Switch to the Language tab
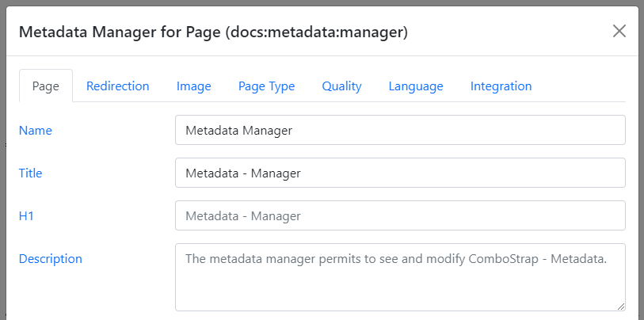 click(x=415, y=86)
